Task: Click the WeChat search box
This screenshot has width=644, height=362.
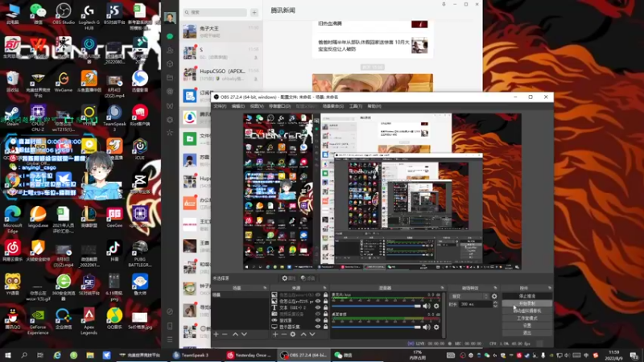Action: pos(214,12)
